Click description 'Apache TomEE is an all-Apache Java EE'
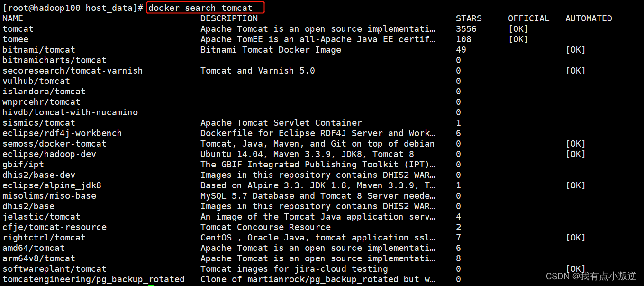The height and width of the screenshot is (286, 644). [317, 39]
